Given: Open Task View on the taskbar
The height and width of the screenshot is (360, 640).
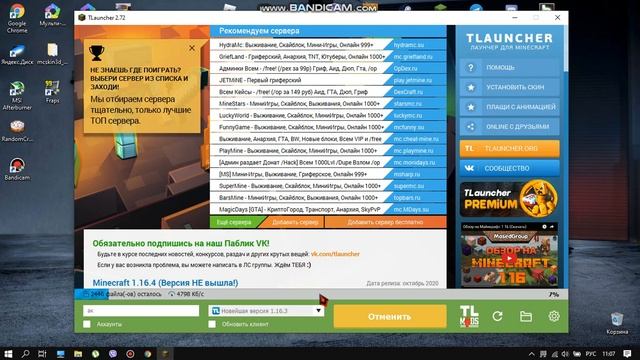Looking at the screenshot, I should [42, 353].
